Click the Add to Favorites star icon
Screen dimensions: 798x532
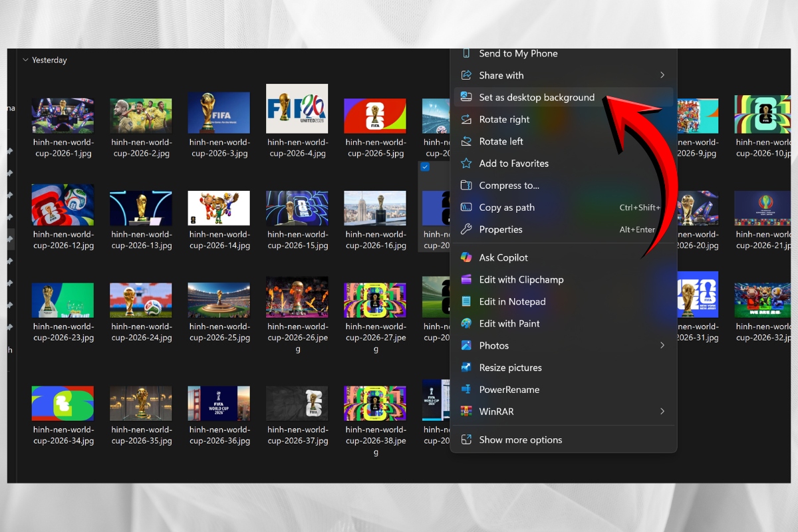(x=466, y=164)
